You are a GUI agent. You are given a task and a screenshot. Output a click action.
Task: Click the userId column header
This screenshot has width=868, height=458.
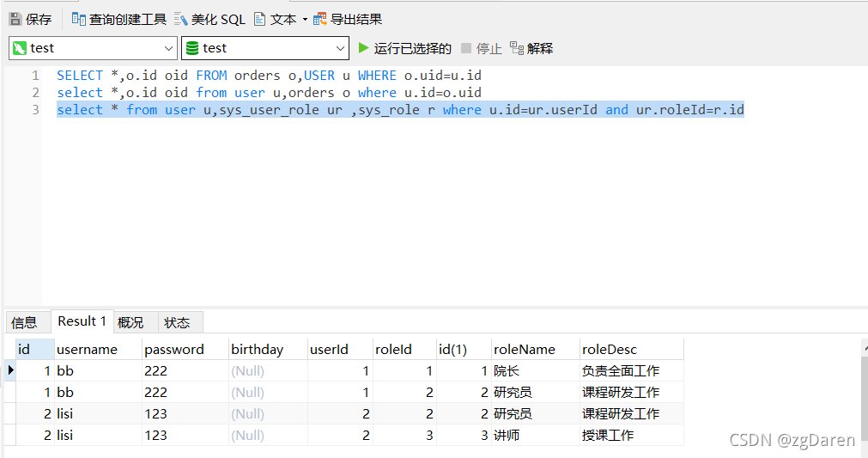tap(341, 350)
